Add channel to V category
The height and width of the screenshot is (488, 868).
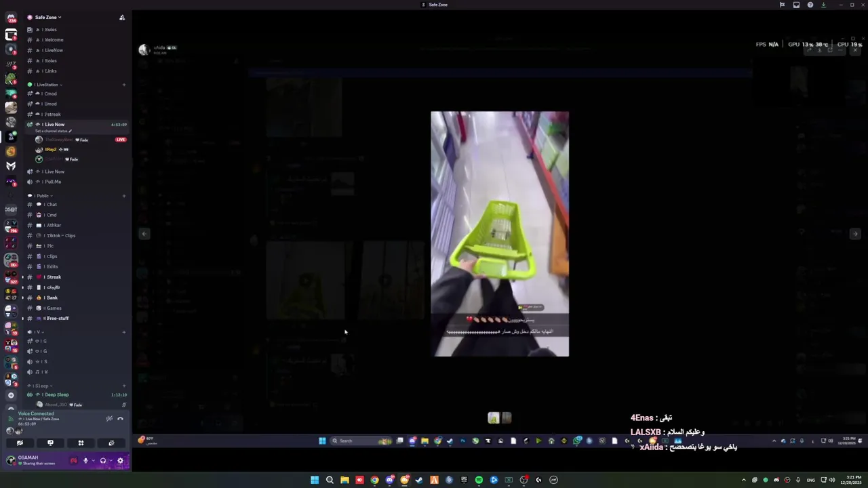tap(124, 332)
